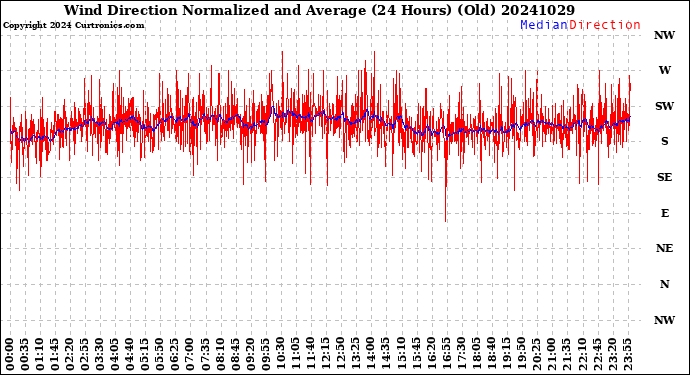Click the topmost NW axis label
The height and width of the screenshot is (375, 690).
[664, 35]
